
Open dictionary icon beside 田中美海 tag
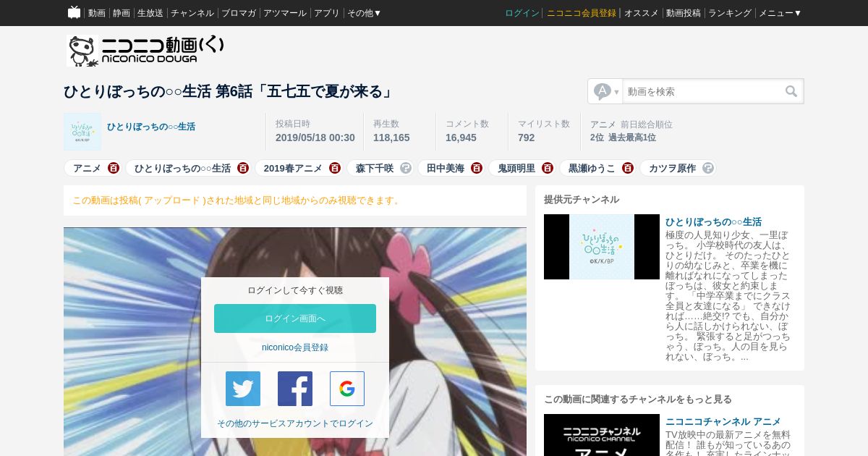(477, 168)
